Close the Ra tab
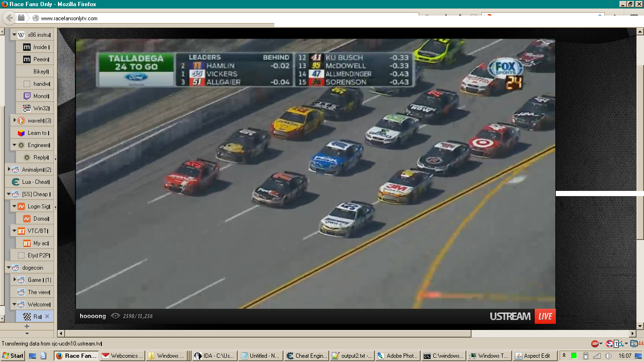Viewport: 644px width, 362px height. (47, 317)
